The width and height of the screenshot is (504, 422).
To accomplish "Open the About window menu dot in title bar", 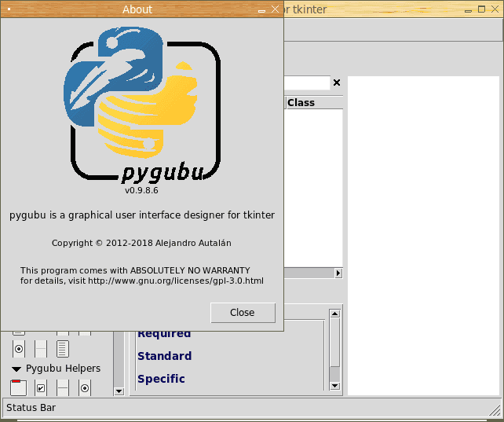I will click(x=9, y=9).
